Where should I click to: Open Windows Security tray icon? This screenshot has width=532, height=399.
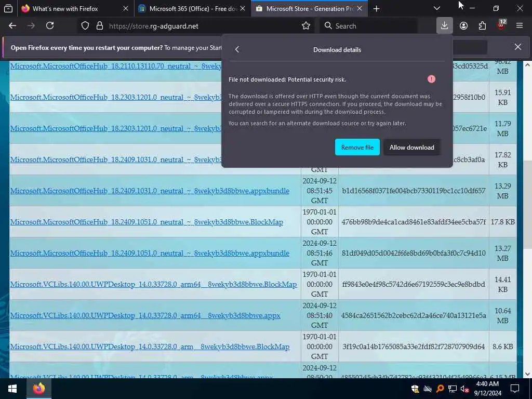pos(415,389)
